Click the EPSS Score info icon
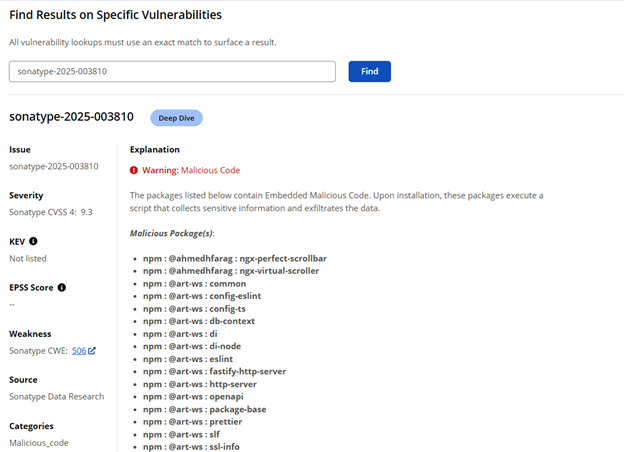Viewport: 624px width, 452px height. 61,288
